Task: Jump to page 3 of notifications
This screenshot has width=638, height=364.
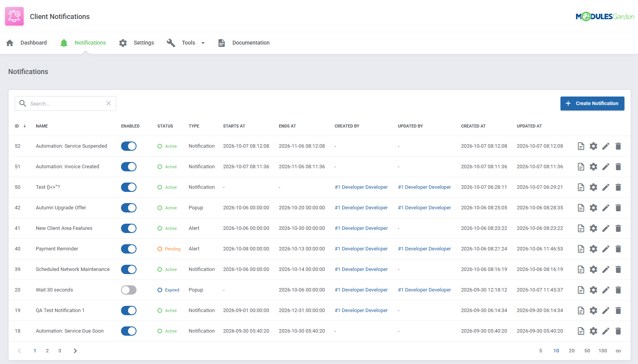Action: pos(60,351)
